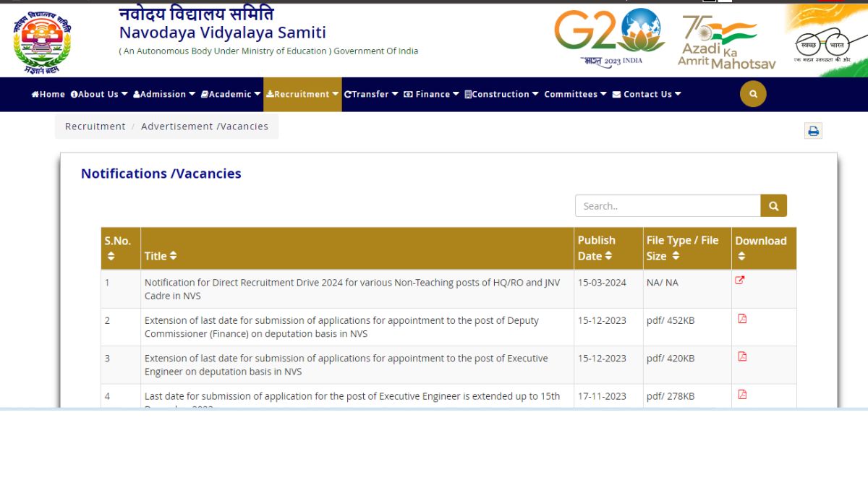Click the Advertisement /Vacancies breadcrumb
868x488 pixels.
[204, 126]
